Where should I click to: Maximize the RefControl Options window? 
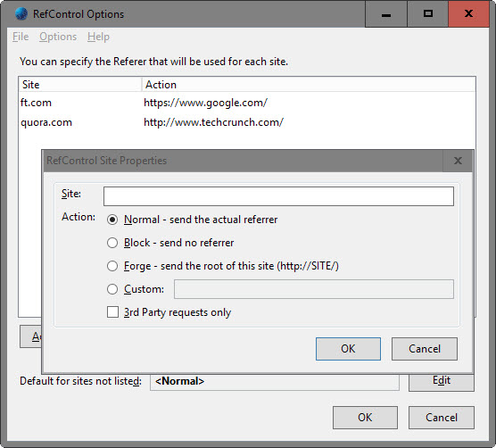427,14
